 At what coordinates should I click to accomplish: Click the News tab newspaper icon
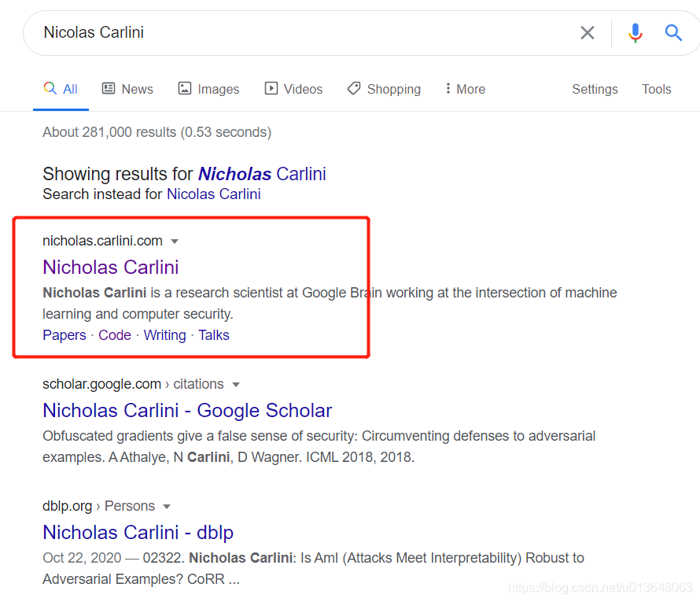click(109, 88)
